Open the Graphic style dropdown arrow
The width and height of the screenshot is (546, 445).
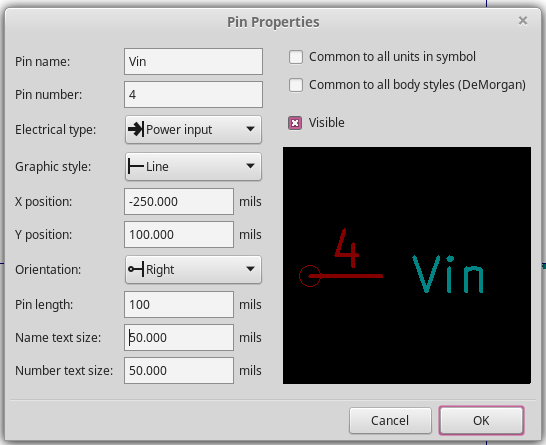pos(250,166)
